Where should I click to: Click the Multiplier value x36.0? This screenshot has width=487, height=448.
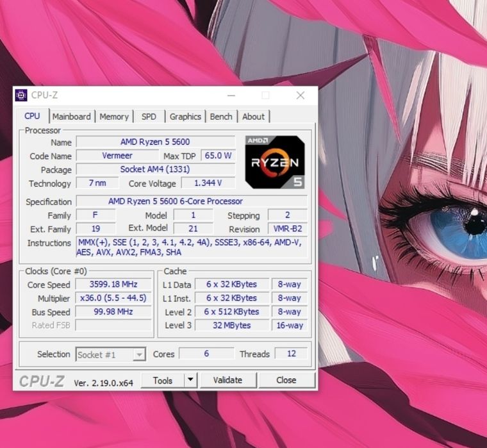click(113, 298)
